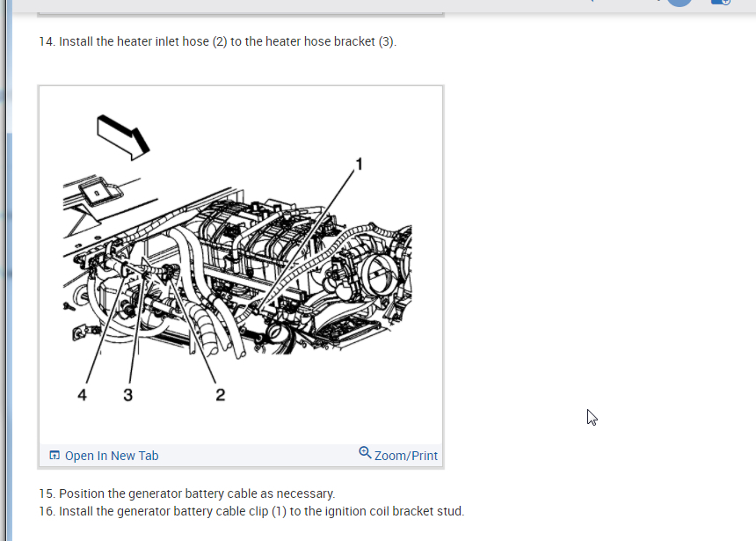This screenshot has height=541, width=756.
Task: Click step 14 text about heater inlet hose
Action: pyautogui.click(x=217, y=41)
